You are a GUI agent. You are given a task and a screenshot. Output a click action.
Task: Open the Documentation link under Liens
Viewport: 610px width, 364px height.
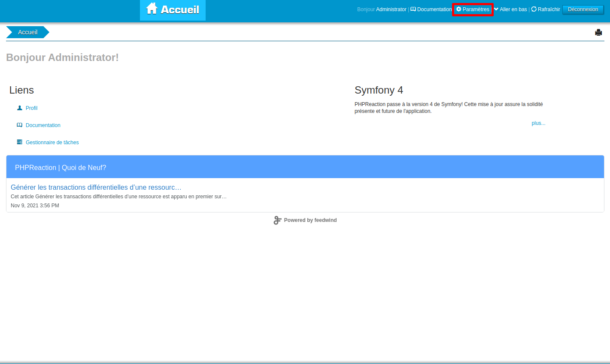pyautogui.click(x=43, y=125)
